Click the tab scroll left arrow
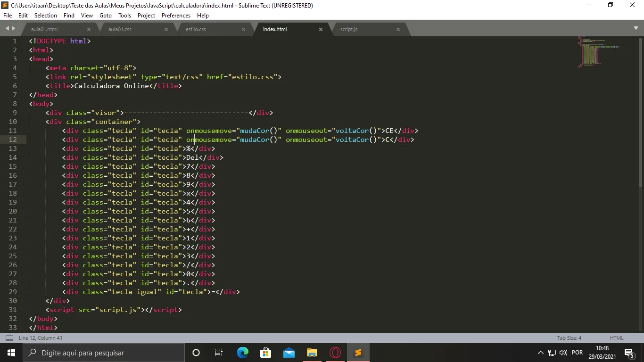 pyautogui.click(x=7, y=29)
